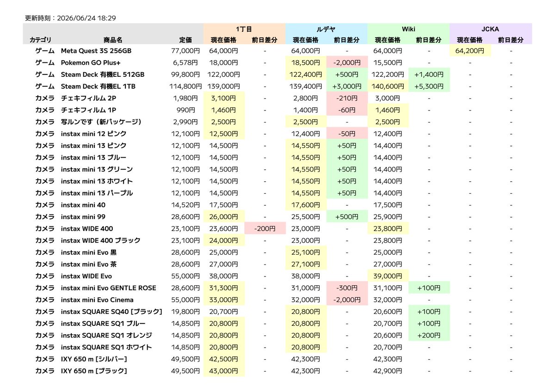Image resolution: width=555 pixels, height=392 pixels.
Task: Select the チェキフィルム 2P product name
Action: click(x=88, y=98)
